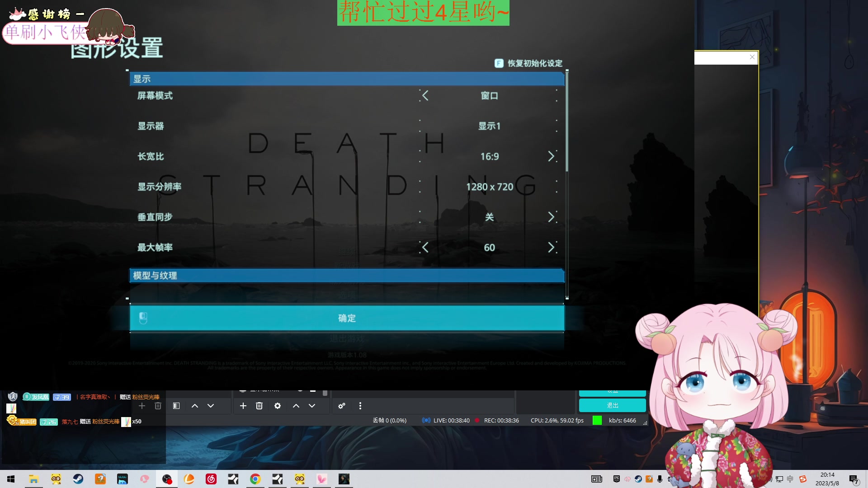Image resolution: width=868 pixels, height=488 pixels.
Task: Decrease 最大帧率 with left arrow
Action: click(x=425, y=247)
